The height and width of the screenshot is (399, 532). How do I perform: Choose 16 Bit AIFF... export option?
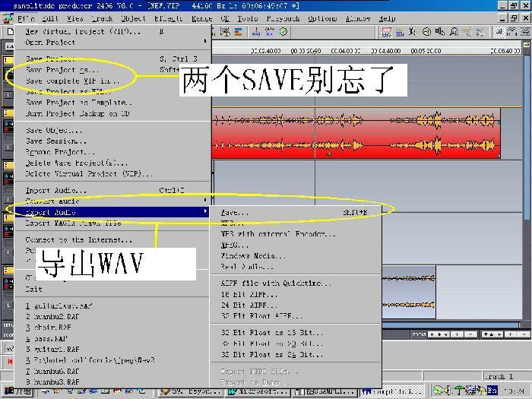click(296, 294)
